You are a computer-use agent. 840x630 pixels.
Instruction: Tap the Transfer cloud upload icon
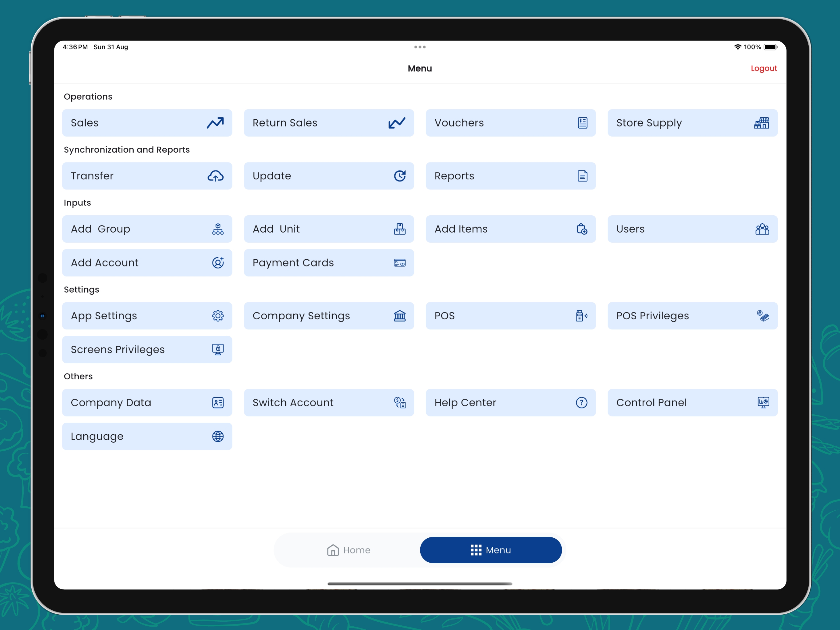[x=215, y=176]
